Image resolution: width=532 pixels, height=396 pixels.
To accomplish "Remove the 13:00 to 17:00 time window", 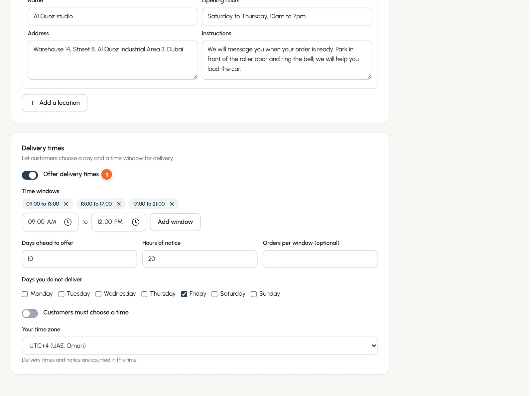I will (119, 204).
